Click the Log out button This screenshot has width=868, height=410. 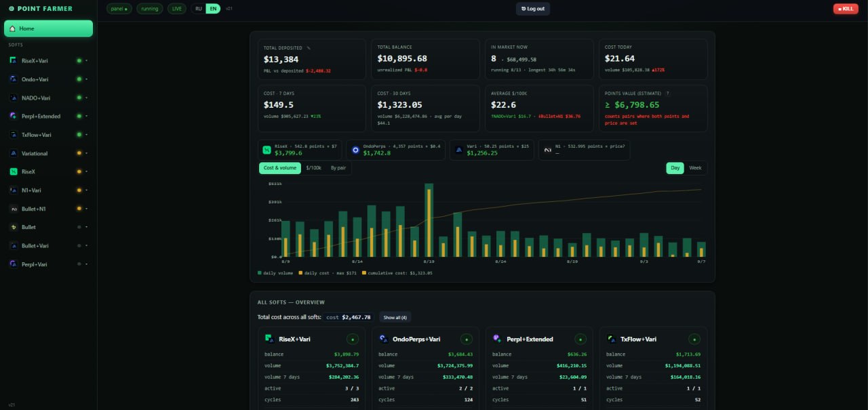(533, 9)
